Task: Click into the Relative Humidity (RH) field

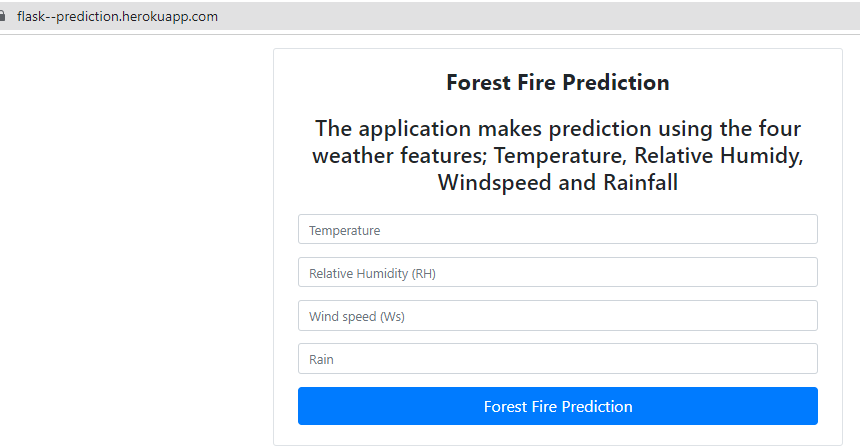Action: coord(558,272)
